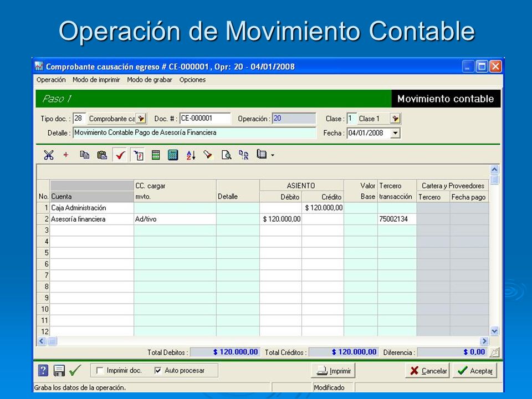This screenshot has height=399, width=532.
Task: Click the application icon in title bar
Action: tap(39, 66)
